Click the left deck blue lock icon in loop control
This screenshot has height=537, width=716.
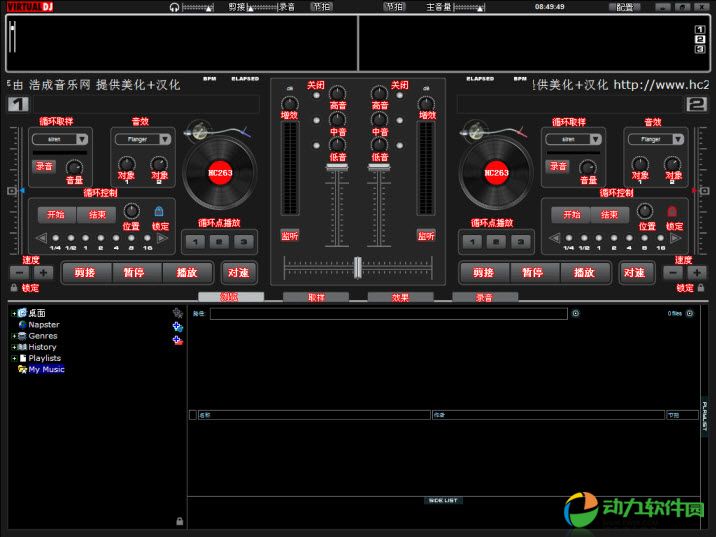point(158,212)
